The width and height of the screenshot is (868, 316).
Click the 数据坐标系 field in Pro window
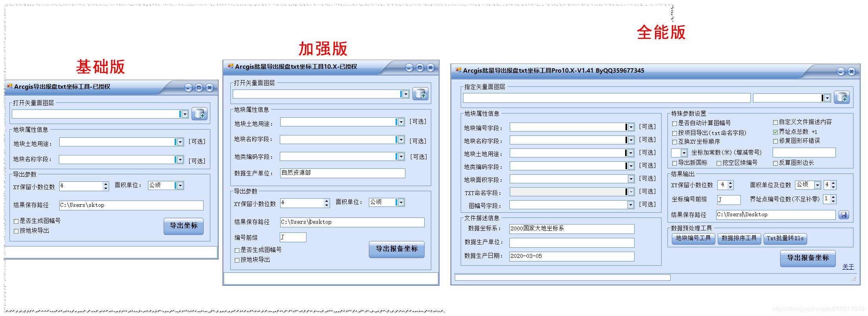(572, 229)
